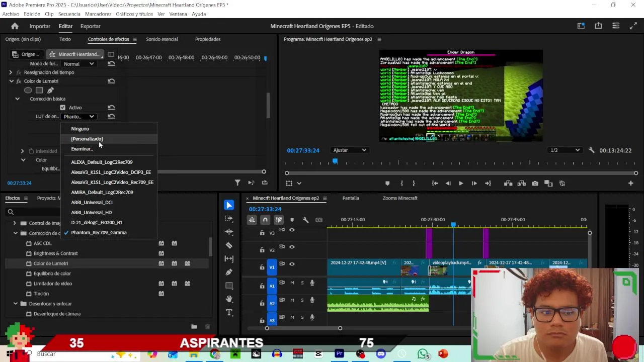The image size is (644, 362).
Task: Select the Slip tool
Action: coord(229,258)
